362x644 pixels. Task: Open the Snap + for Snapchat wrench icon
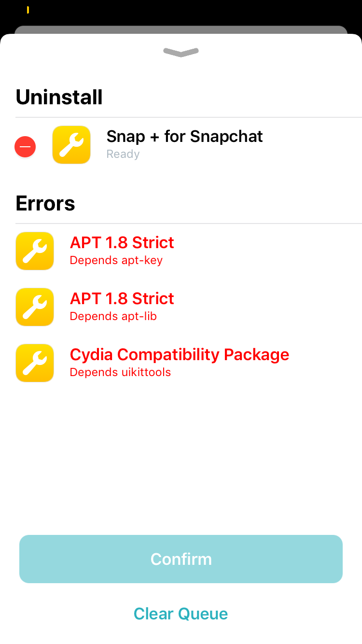pyautogui.click(x=71, y=145)
